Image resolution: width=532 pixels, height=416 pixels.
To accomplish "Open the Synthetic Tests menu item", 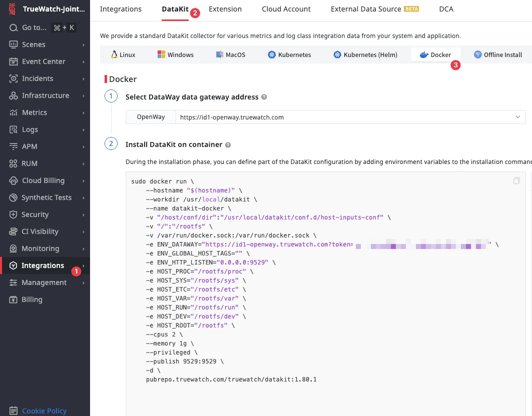I will [x=45, y=197].
